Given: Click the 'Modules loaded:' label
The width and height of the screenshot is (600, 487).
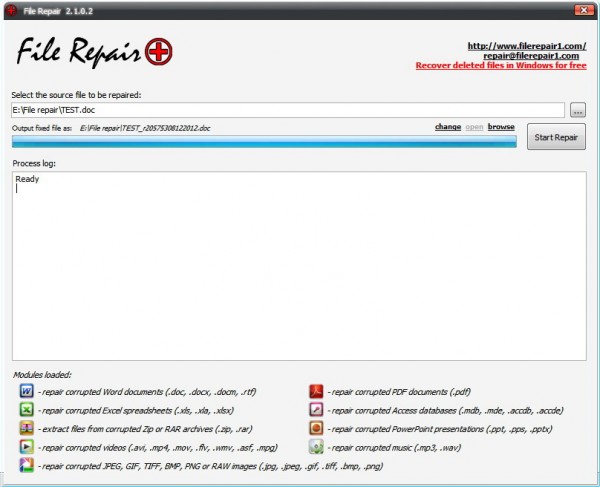Looking at the screenshot, I should click(x=42, y=375).
